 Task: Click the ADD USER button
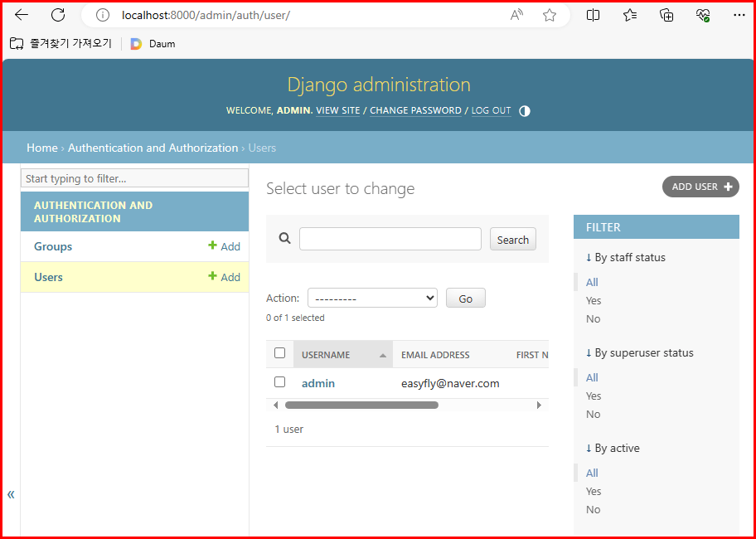coord(700,187)
